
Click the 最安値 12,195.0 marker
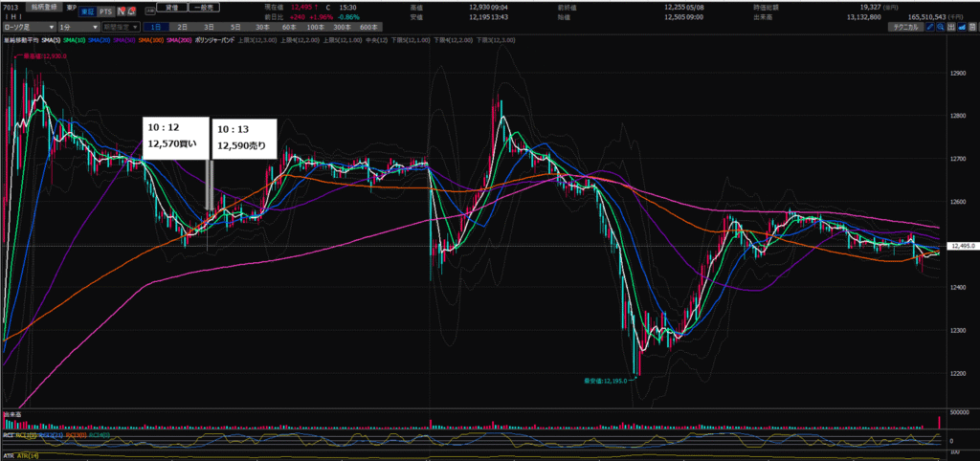point(604,379)
